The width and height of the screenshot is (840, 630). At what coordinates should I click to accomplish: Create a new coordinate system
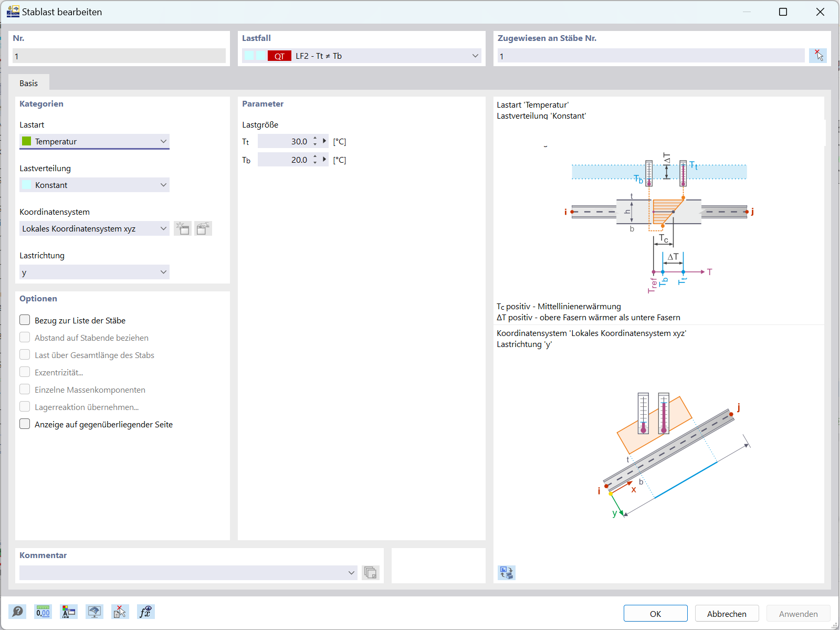click(x=183, y=228)
